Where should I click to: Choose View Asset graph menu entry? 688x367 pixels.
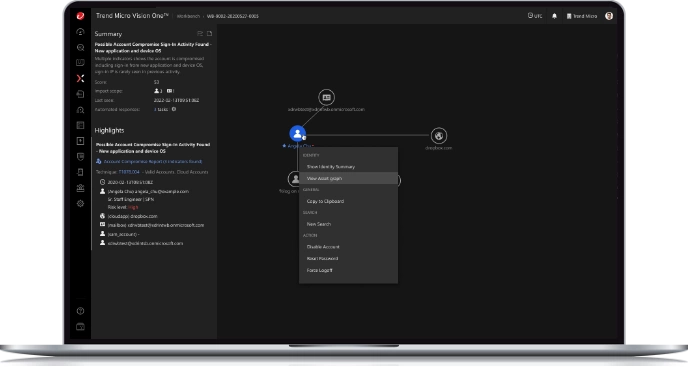click(348, 178)
